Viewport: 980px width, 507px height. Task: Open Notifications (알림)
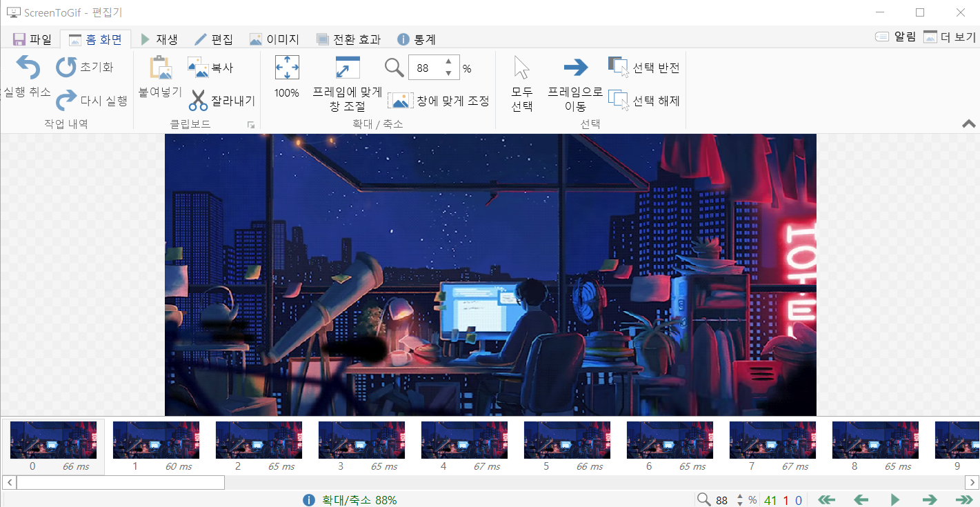pos(895,37)
